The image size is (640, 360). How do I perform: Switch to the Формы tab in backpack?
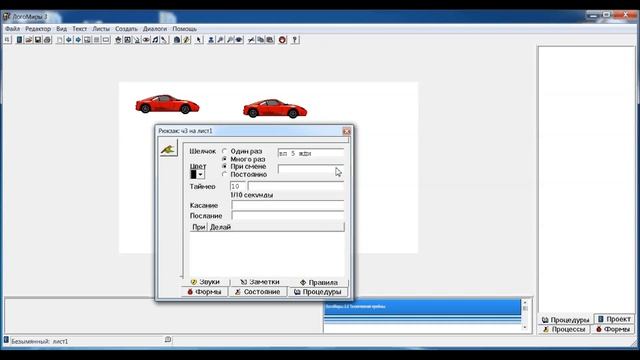[204, 292]
